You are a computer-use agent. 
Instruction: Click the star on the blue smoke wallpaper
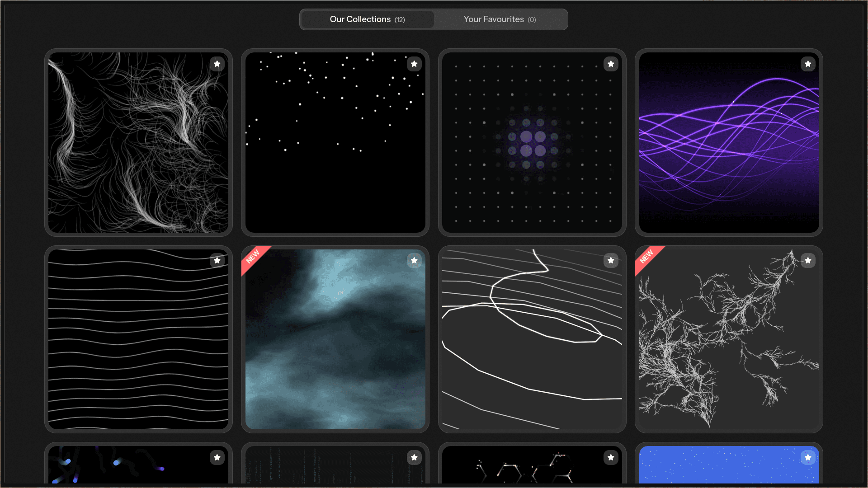click(x=414, y=260)
